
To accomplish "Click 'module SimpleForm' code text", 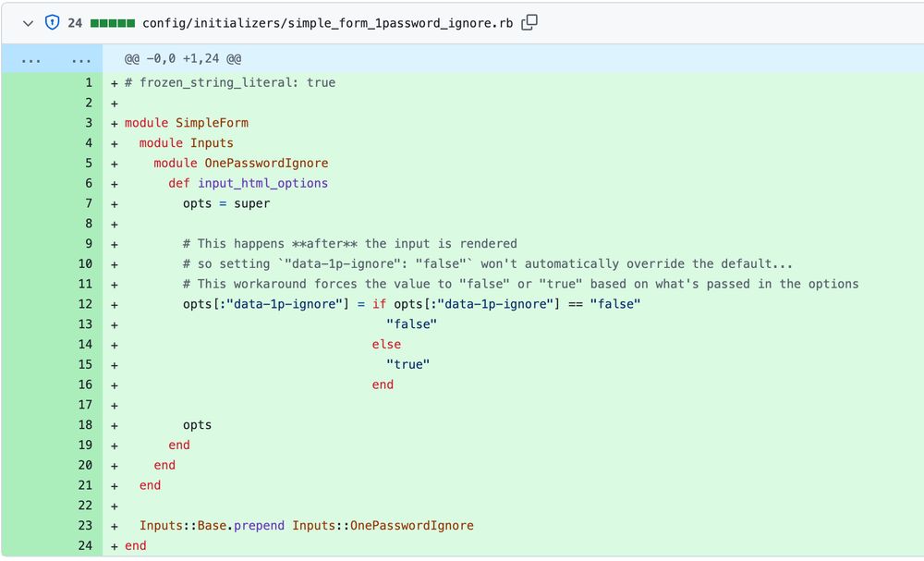I will (187, 123).
